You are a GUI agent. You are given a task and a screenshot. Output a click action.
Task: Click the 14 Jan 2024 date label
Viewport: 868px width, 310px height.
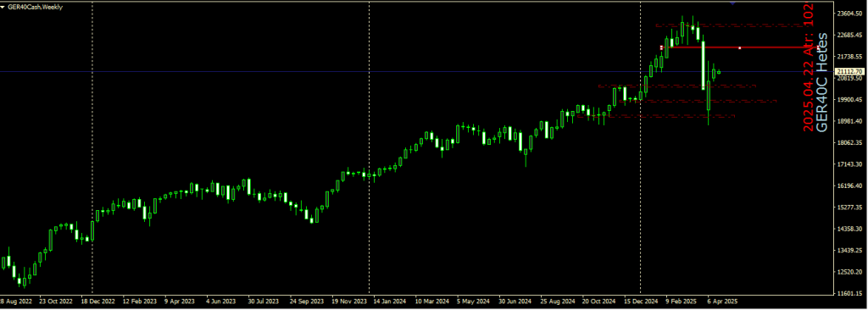click(x=390, y=302)
